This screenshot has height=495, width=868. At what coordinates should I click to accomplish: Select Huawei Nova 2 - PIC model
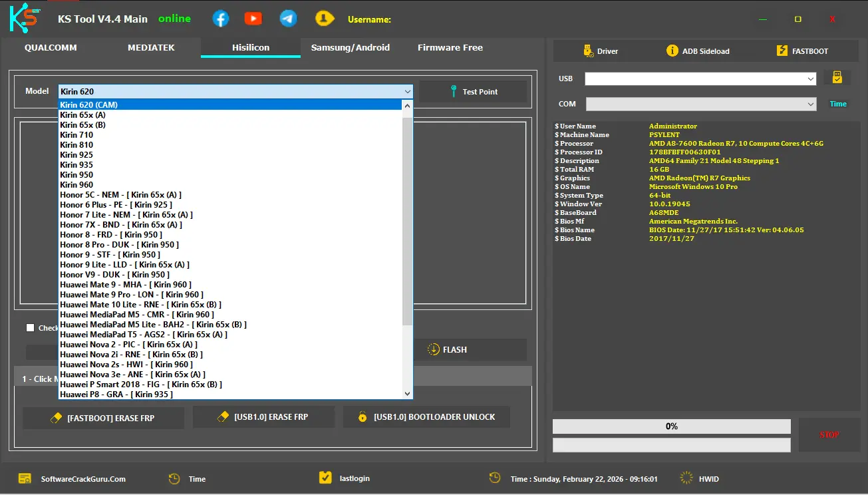(230, 345)
